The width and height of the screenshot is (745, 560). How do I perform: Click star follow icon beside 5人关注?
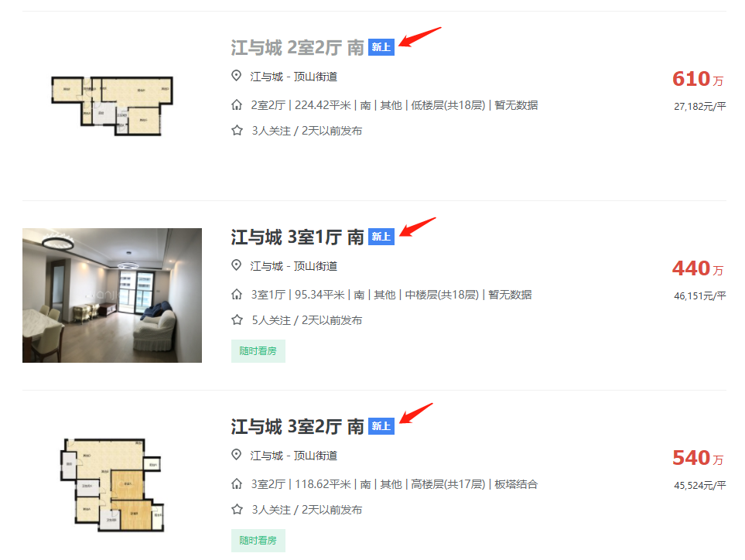[x=237, y=319]
